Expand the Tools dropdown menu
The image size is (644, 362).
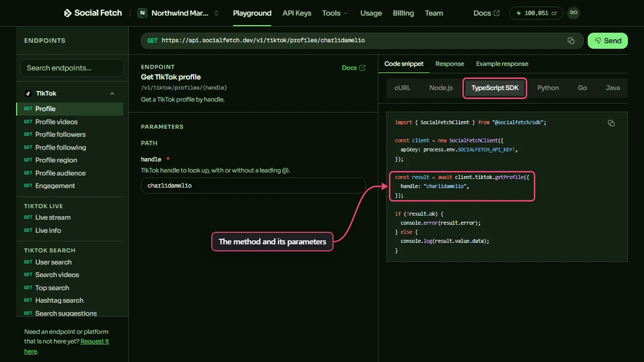[x=335, y=13]
